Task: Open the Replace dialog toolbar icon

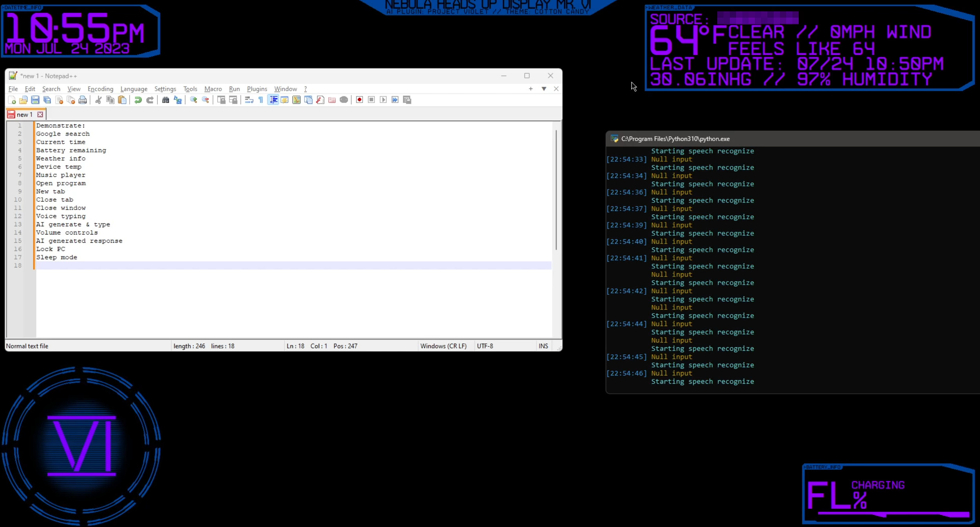Action: click(178, 100)
